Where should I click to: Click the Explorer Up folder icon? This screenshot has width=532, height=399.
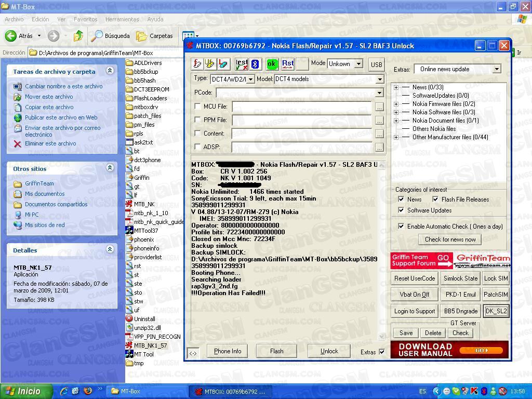click(78, 36)
